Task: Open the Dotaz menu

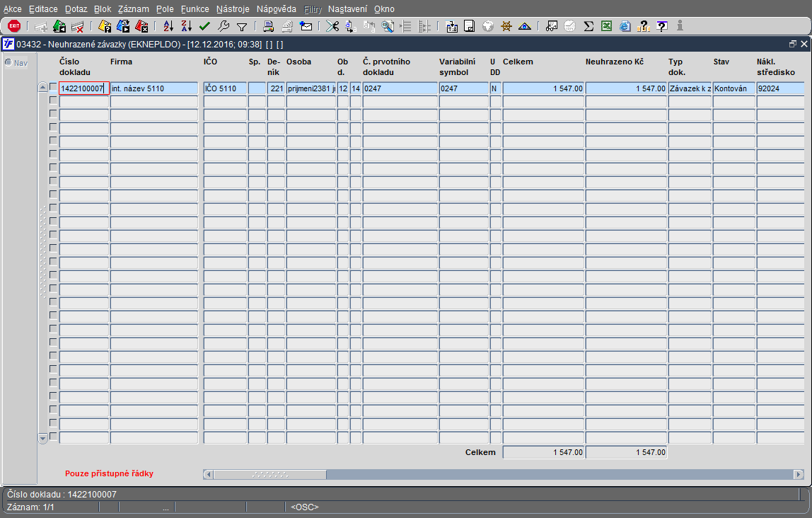Action: 76,8
